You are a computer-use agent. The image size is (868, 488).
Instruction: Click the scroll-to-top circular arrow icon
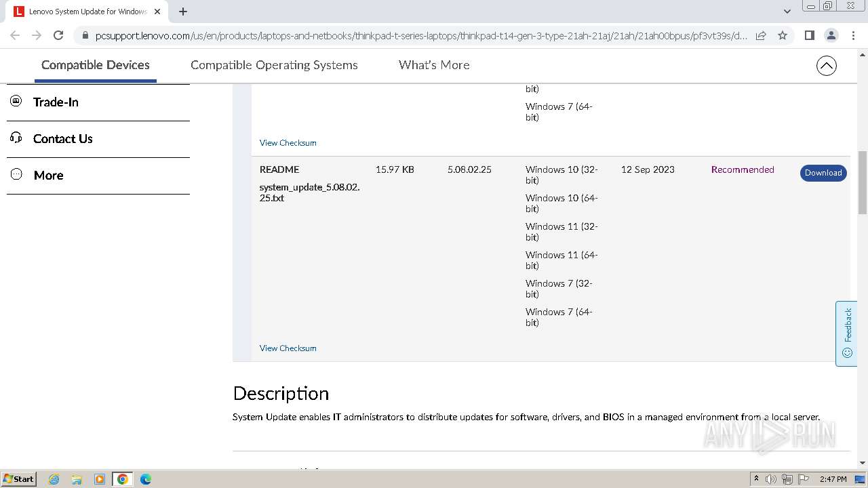click(826, 66)
